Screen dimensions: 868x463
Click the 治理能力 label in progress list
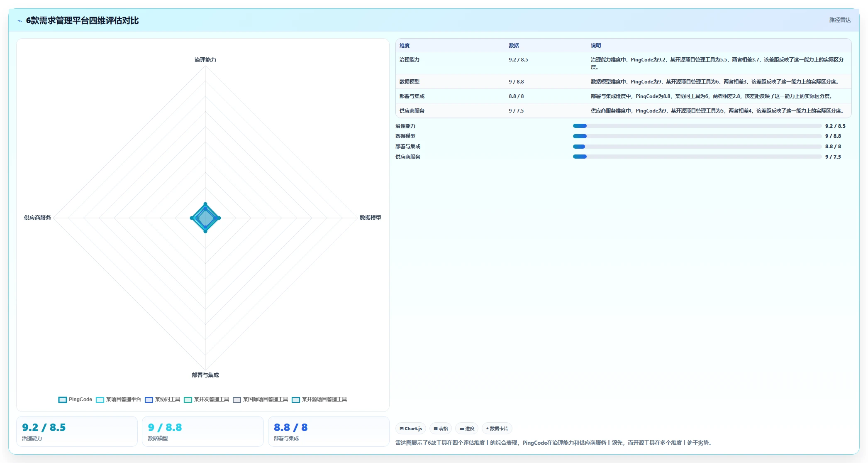coord(405,126)
